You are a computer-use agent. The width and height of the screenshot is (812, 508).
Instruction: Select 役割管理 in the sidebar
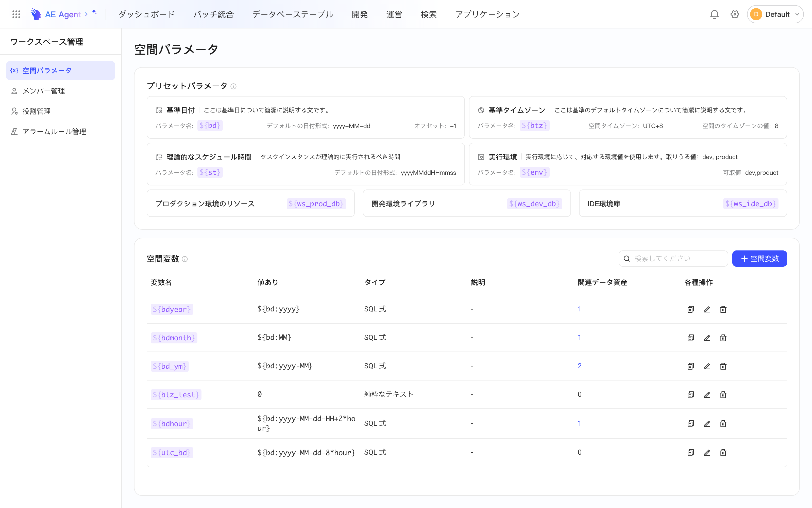pos(60,111)
